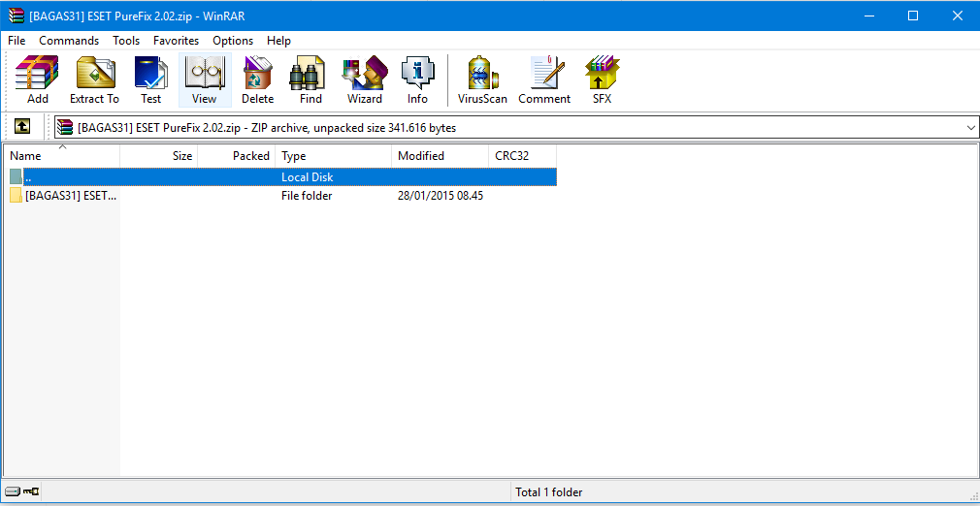
Task: Close the WinRAR window
Action: click(x=957, y=16)
